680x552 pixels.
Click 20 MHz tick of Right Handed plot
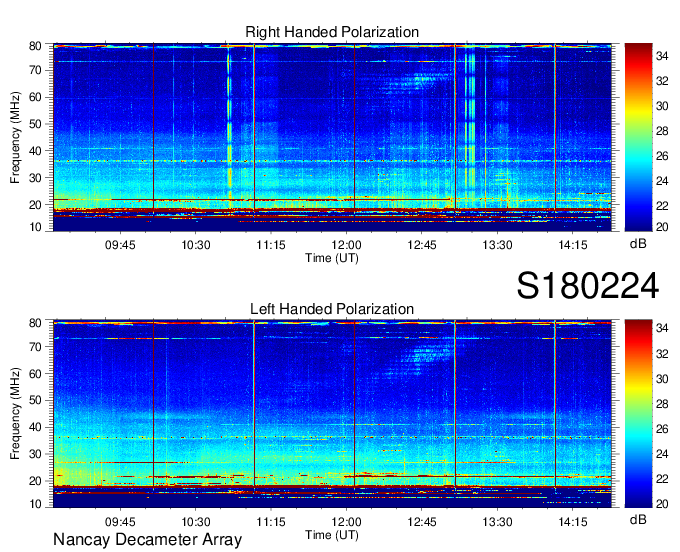35,205
